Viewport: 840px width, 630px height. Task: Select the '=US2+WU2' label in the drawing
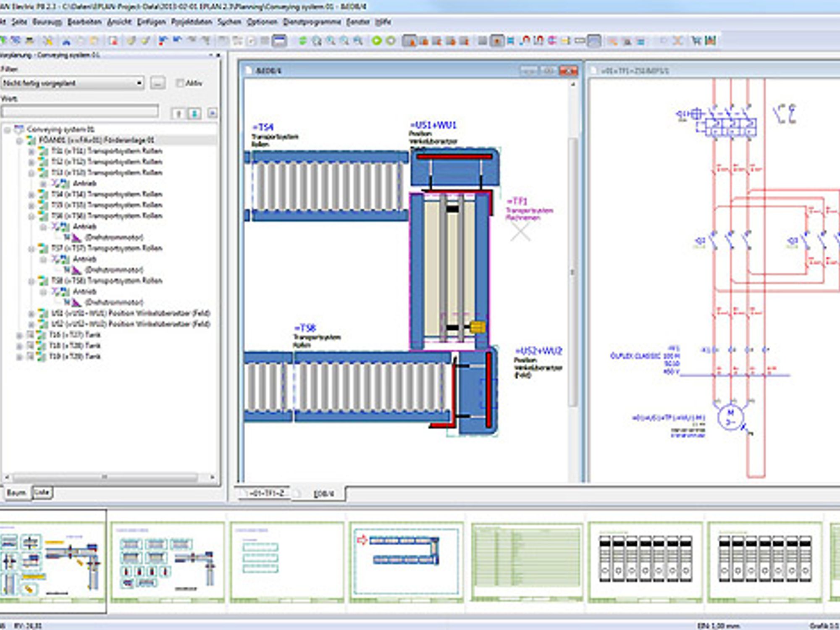539,351
